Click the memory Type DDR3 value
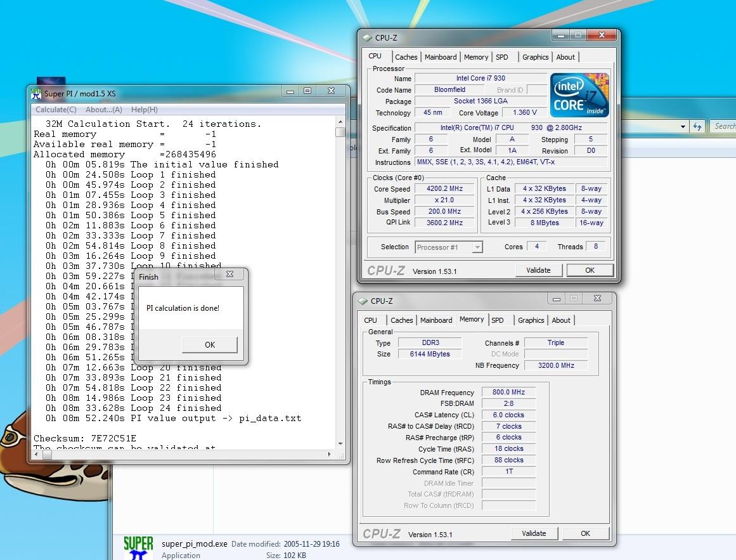This screenshot has height=560, width=736. pyautogui.click(x=430, y=342)
